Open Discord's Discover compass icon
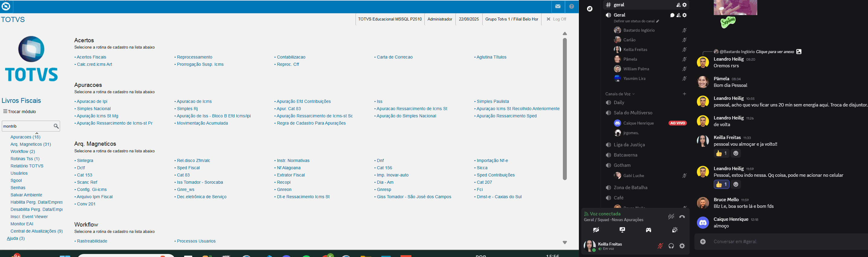The image size is (868, 257). tap(590, 9)
